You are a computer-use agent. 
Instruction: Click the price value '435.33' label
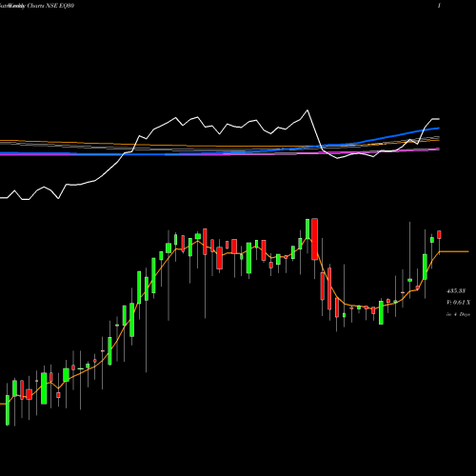(x=456, y=290)
